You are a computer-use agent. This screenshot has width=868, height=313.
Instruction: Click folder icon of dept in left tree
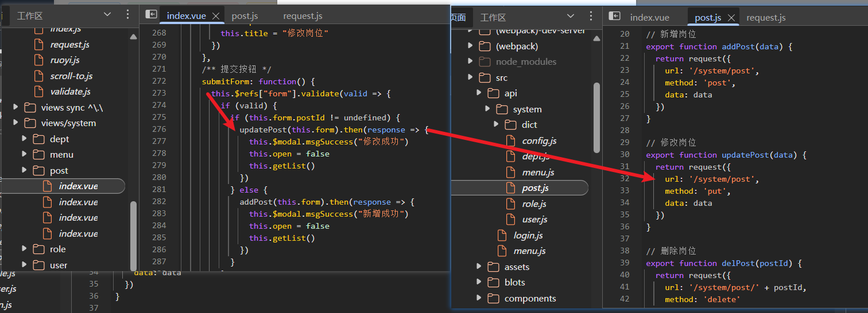(x=39, y=139)
